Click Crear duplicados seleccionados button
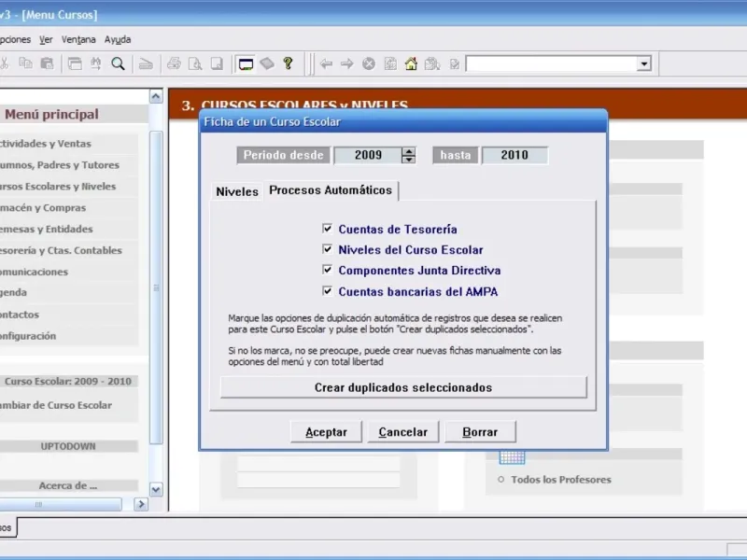The image size is (747, 560). click(x=403, y=387)
